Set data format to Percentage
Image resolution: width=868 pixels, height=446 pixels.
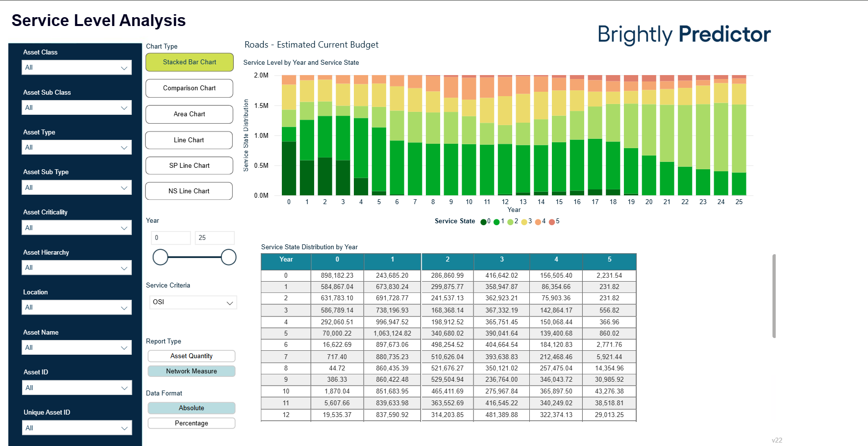pyautogui.click(x=191, y=423)
